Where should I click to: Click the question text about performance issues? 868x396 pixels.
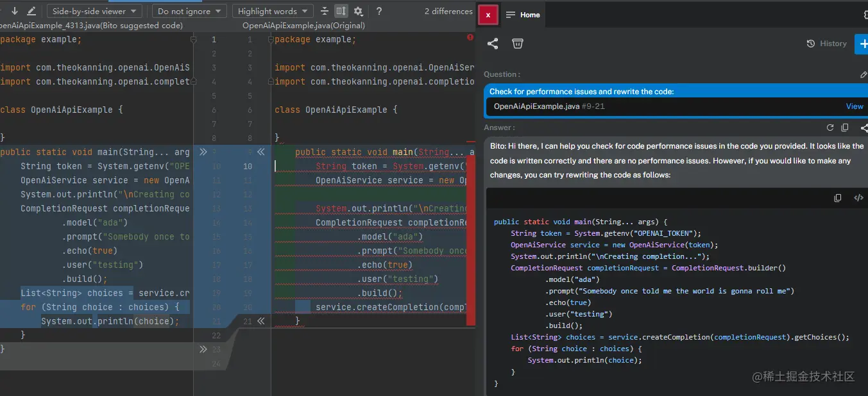(581, 92)
